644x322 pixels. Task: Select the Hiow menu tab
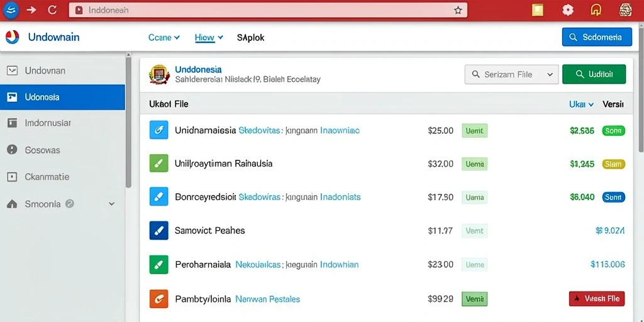coord(209,37)
